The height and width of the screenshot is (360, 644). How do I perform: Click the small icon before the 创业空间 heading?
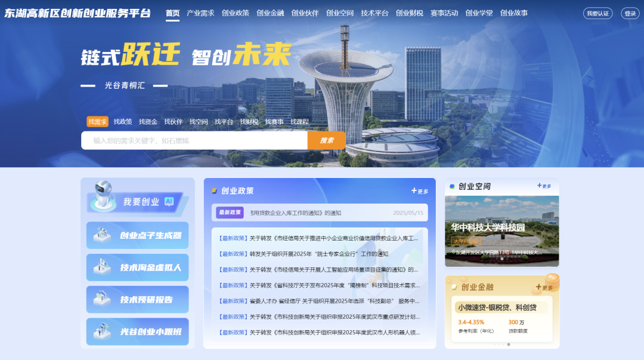[x=452, y=186]
